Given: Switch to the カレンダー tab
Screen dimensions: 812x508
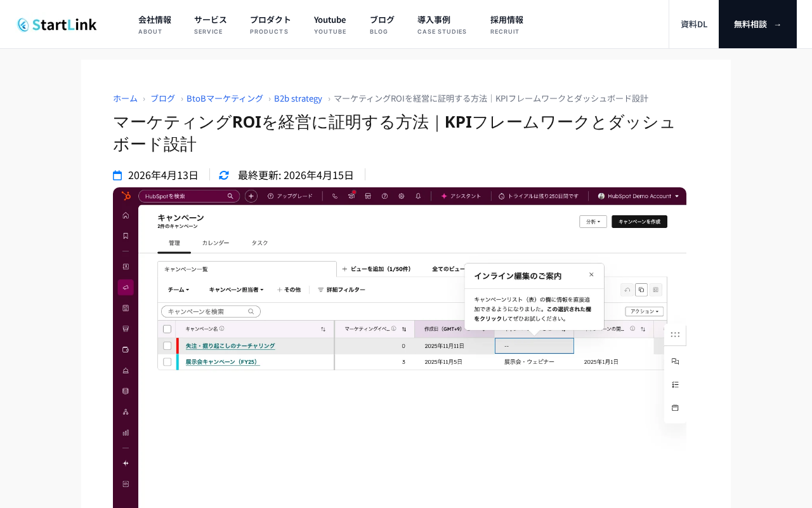Looking at the screenshot, I should (x=216, y=243).
